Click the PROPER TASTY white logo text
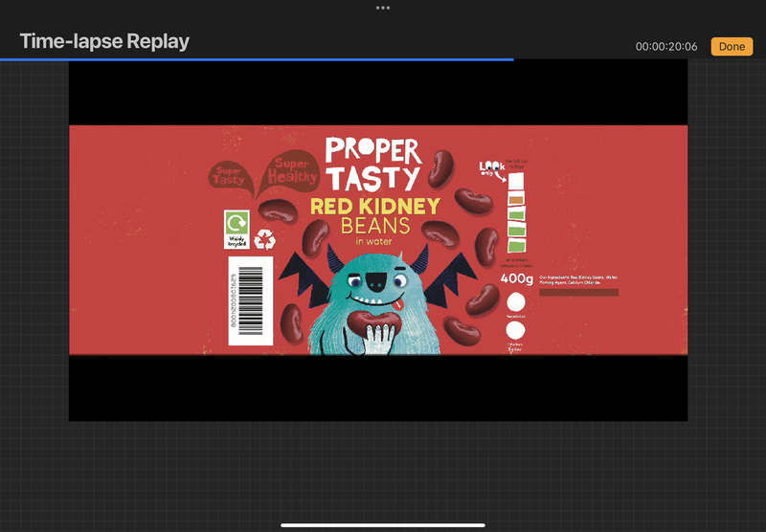766x532 pixels. coord(372,164)
